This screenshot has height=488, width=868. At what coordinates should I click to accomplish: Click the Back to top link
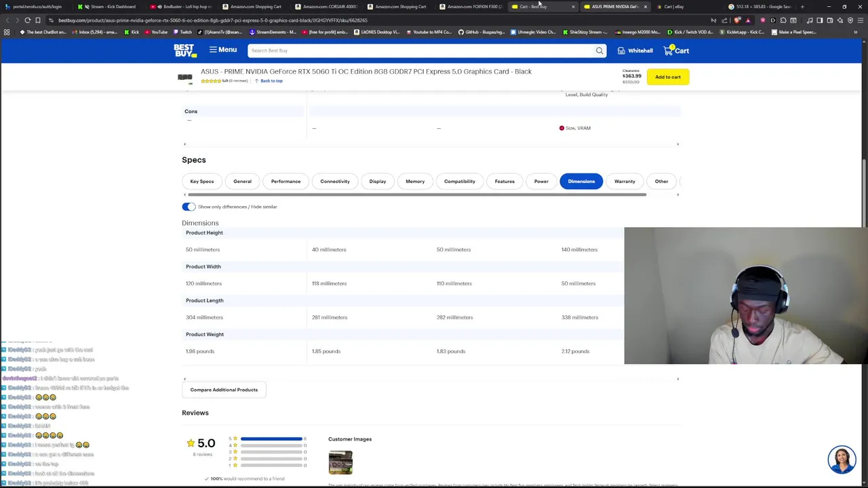(x=269, y=81)
